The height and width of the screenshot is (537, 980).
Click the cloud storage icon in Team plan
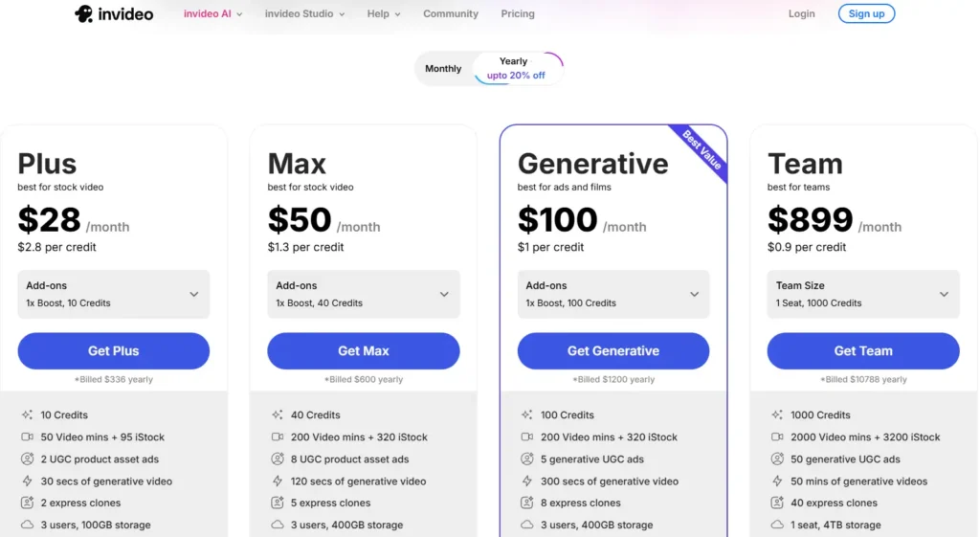tap(777, 525)
